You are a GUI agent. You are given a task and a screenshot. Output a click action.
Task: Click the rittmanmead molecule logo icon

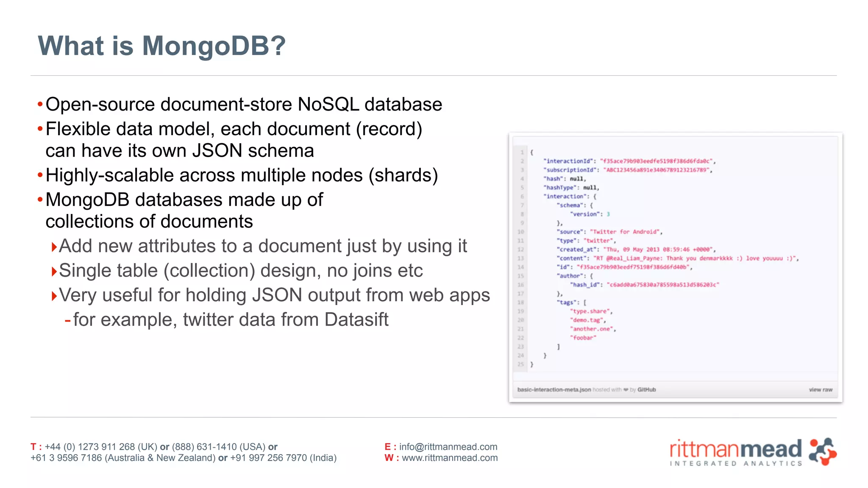click(x=822, y=452)
